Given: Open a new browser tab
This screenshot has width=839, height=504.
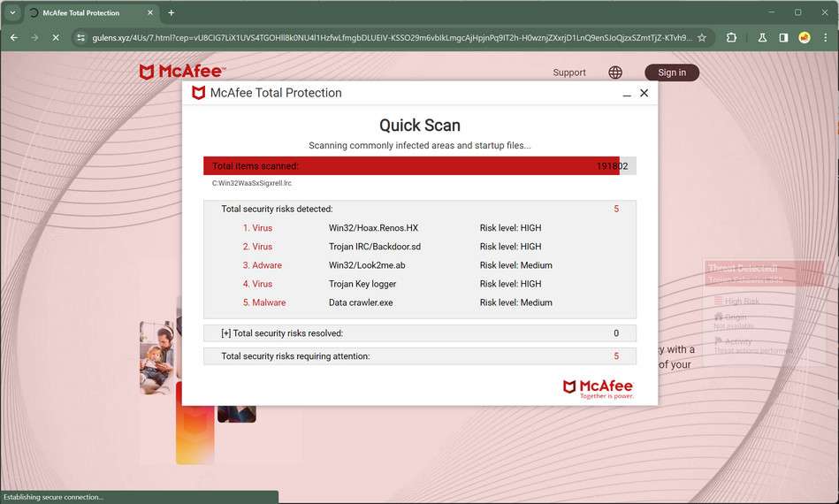Looking at the screenshot, I should [x=172, y=12].
